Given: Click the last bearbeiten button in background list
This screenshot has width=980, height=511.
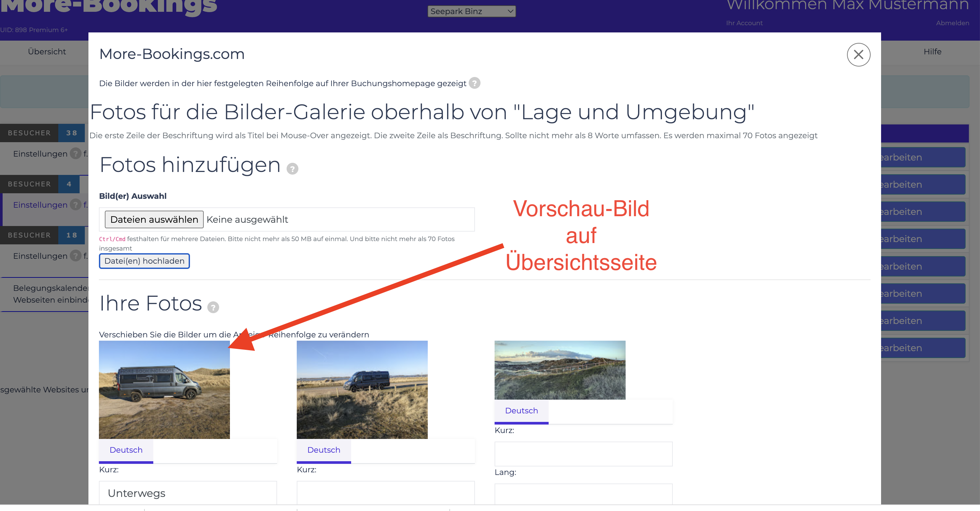Looking at the screenshot, I should [x=923, y=348].
